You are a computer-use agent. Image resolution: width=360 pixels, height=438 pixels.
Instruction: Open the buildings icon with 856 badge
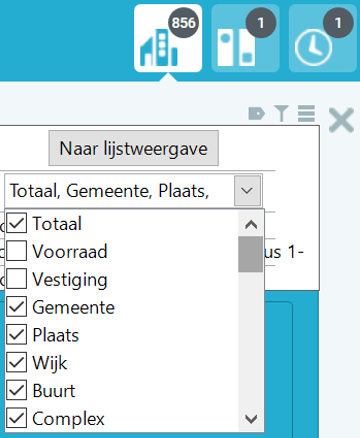pos(168,38)
